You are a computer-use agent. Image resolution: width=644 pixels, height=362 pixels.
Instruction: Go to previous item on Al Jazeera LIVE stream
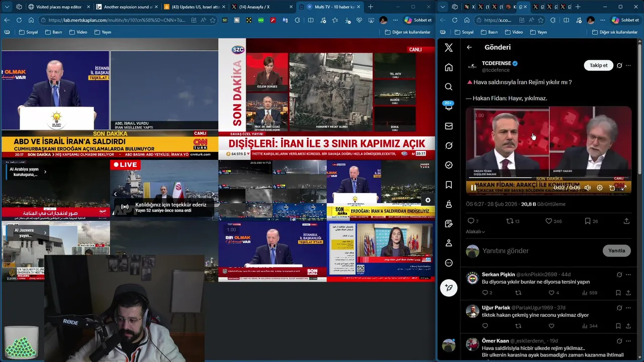click(115, 194)
